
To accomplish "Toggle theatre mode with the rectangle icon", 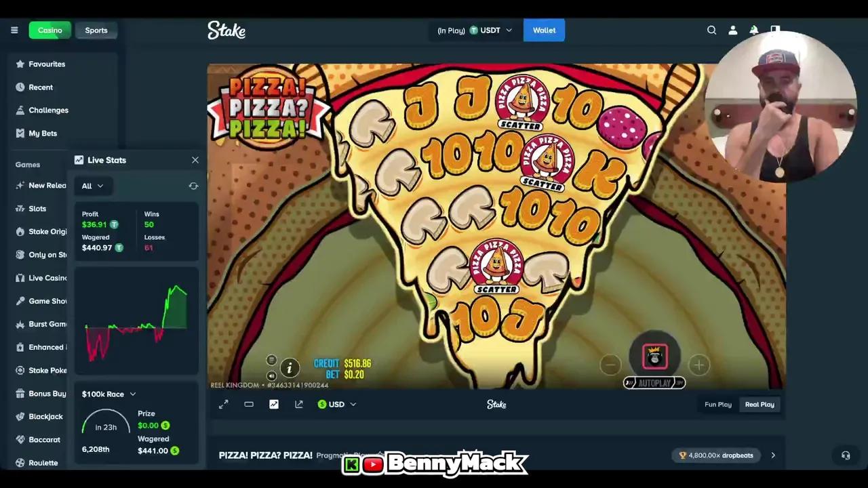I will tap(249, 404).
